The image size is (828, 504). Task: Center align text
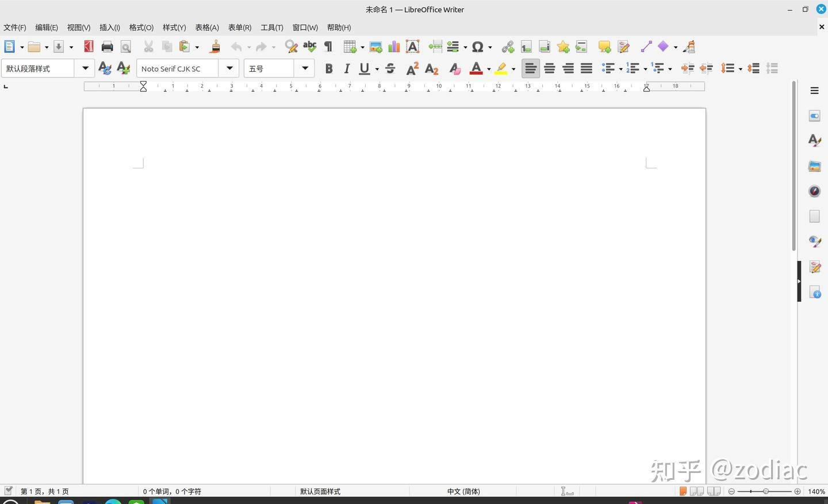550,68
